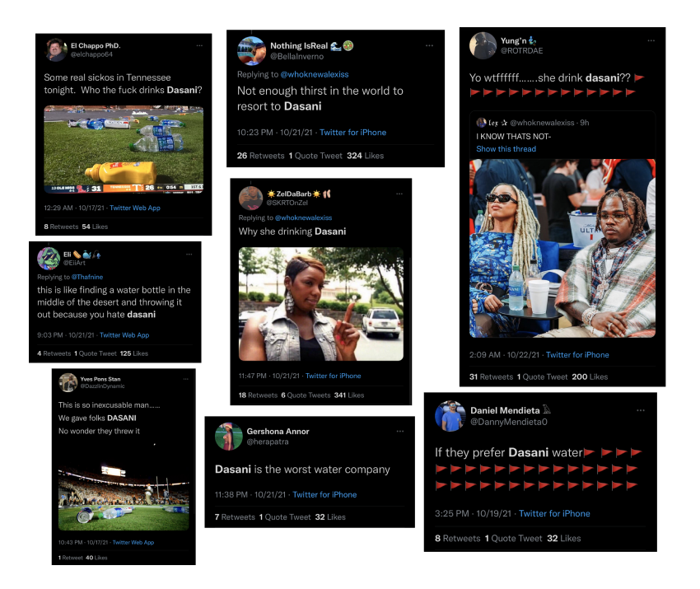Open @Thafnine mention in Eli's reply
This screenshot has height=589, width=700.
87,277
